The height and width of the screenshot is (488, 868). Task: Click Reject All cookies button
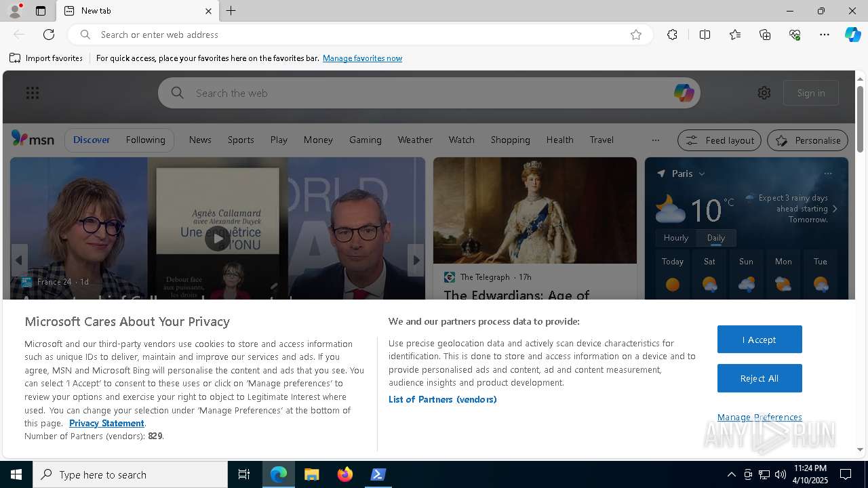coord(759,378)
